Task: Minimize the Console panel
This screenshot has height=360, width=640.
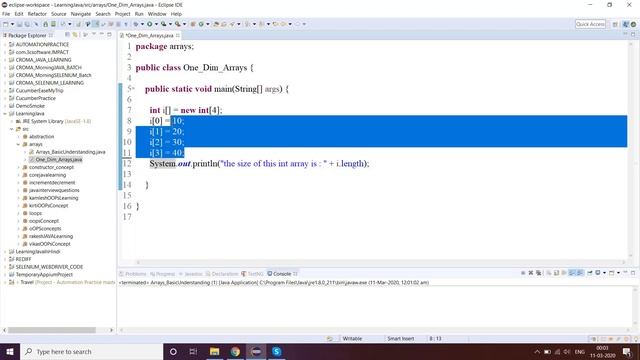Action: (625, 272)
